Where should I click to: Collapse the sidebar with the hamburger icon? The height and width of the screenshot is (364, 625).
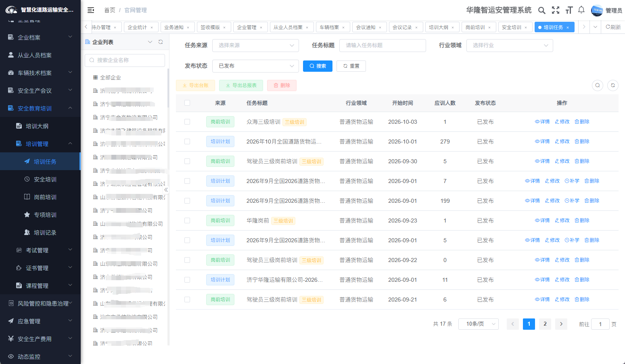[91, 10]
